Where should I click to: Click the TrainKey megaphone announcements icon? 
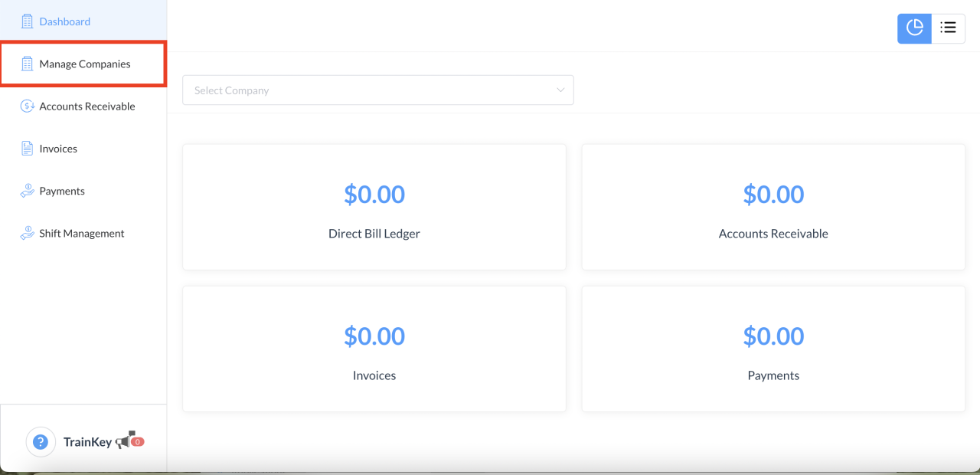125,441
